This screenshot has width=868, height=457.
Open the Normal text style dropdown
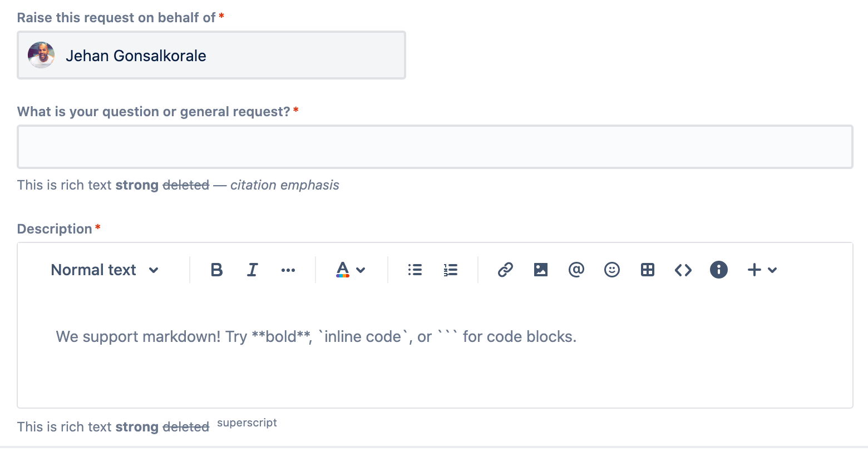[105, 270]
